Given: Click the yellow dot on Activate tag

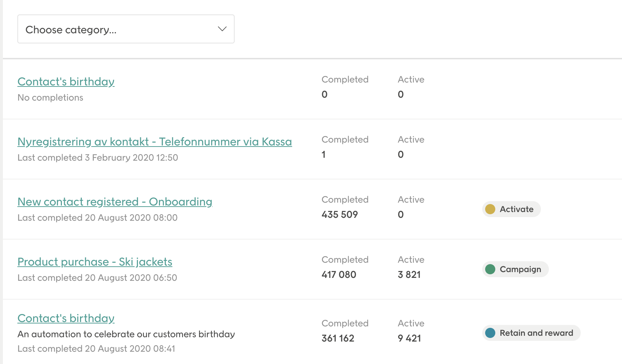Looking at the screenshot, I should pyautogui.click(x=490, y=209).
